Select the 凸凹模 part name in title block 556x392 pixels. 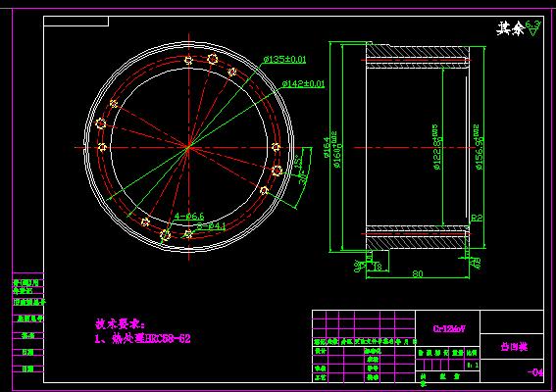click(x=514, y=347)
